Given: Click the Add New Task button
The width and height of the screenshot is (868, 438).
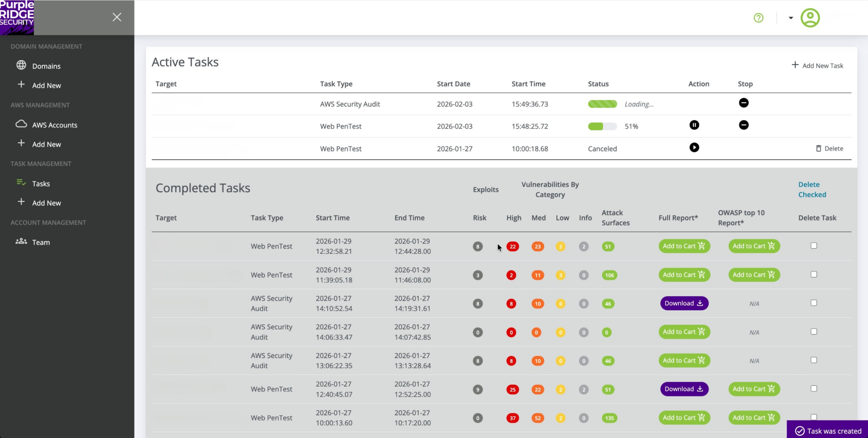Looking at the screenshot, I should tap(817, 65).
